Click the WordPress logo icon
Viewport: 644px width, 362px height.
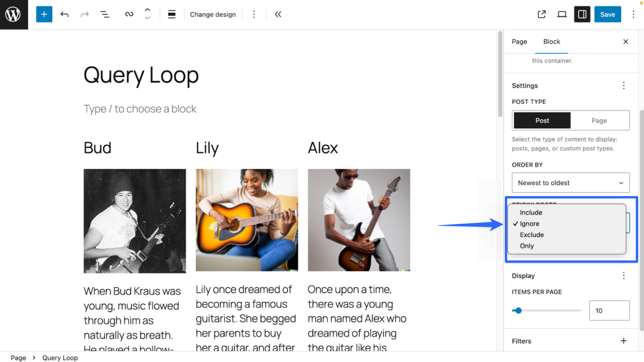[x=14, y=14]
